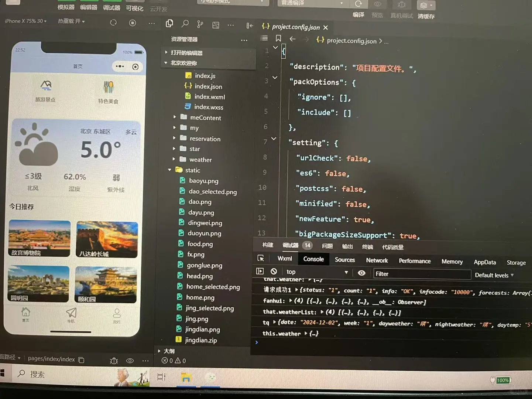Toggle the 模拟器 simulator panel
Screen dimensions: 532x399
(66, 7)
